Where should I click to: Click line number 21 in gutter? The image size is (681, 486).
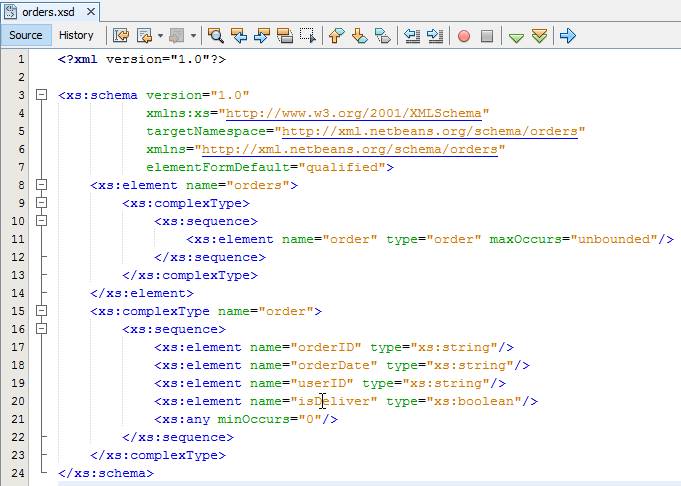pyautogui.click(x=17, y=419)
